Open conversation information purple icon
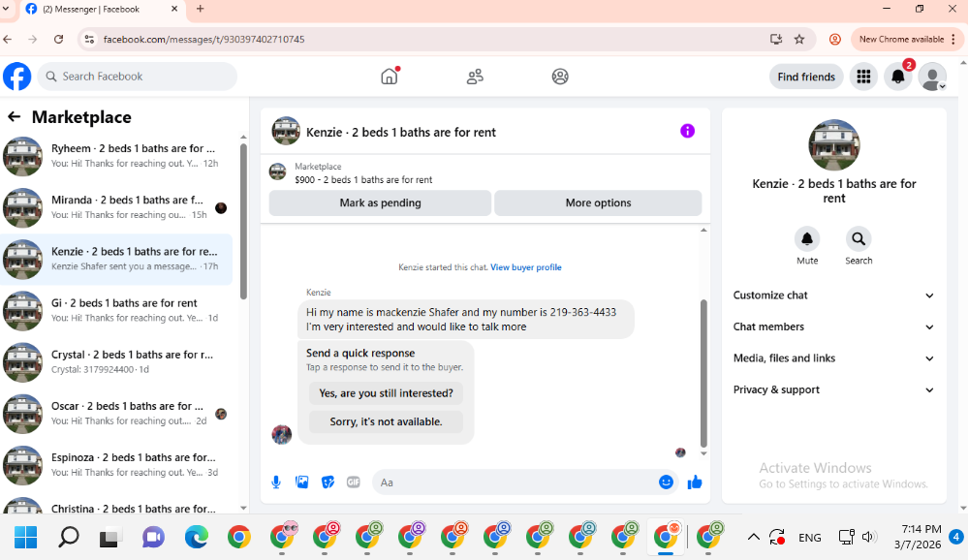 pyautogui.click(x=687, y=131)
